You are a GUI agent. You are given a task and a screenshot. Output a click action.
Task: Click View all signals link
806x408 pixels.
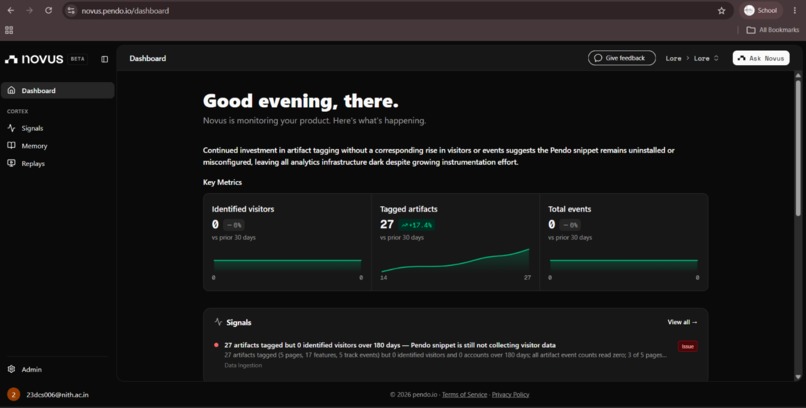682,322
